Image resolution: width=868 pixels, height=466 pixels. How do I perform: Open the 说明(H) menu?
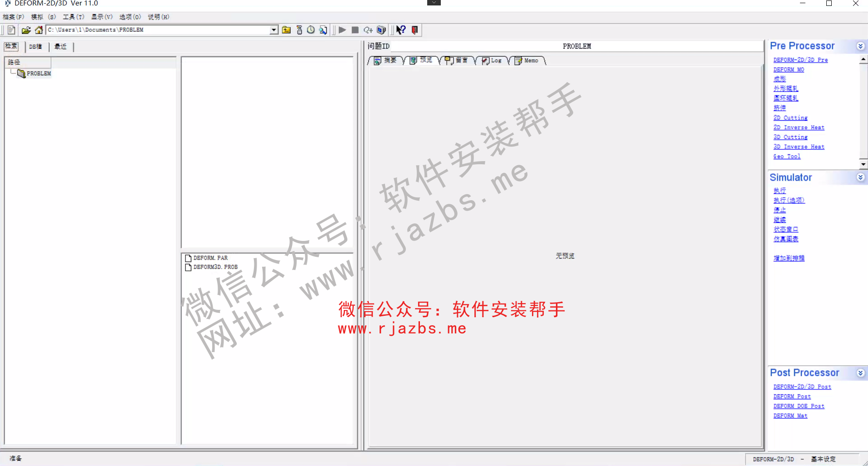click(x=158, y=17)
